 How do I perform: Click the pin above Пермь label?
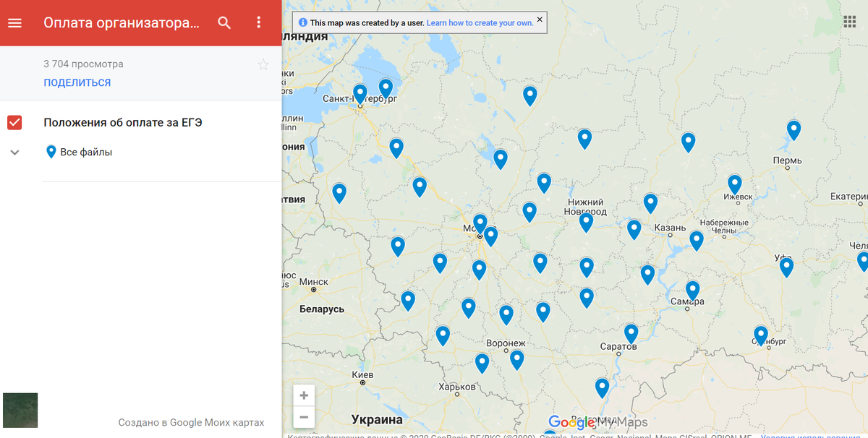tap(793, 130)
